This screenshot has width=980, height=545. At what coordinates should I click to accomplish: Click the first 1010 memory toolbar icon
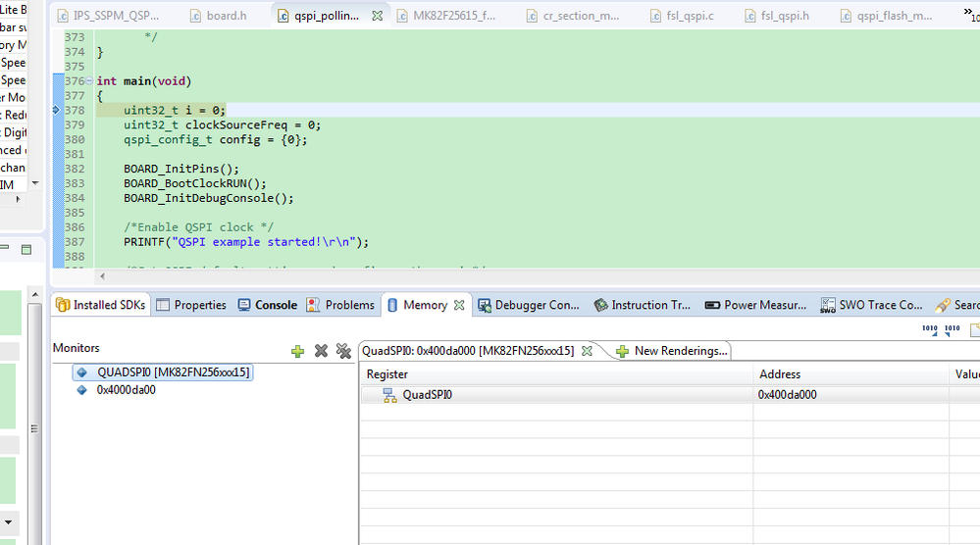tap(929, 329)
